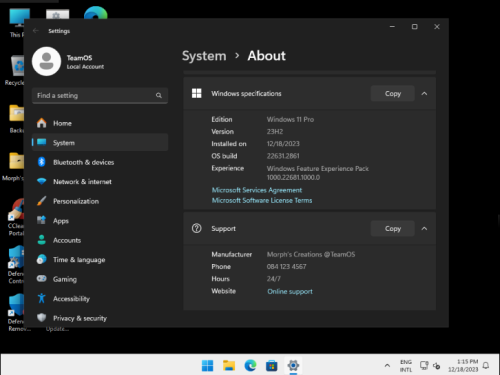Screen dimensions: 500x375
Task: Click the Support question mark icon
Action: 197,228
